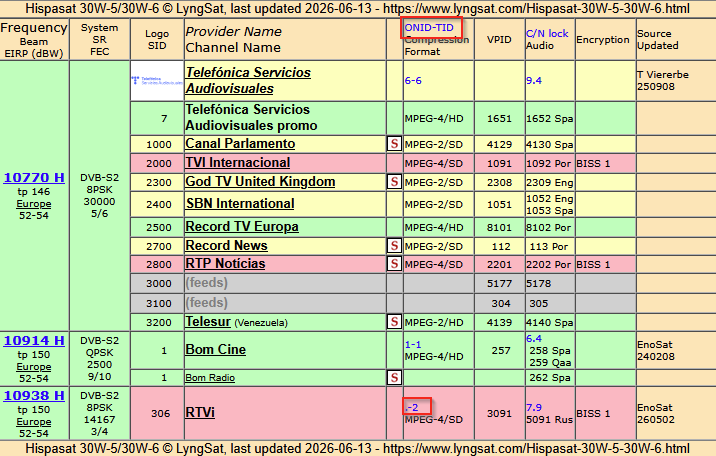This screenshot has width=716, height=456.
Task: Open the Record News channel link
Action: click(226, 246)
